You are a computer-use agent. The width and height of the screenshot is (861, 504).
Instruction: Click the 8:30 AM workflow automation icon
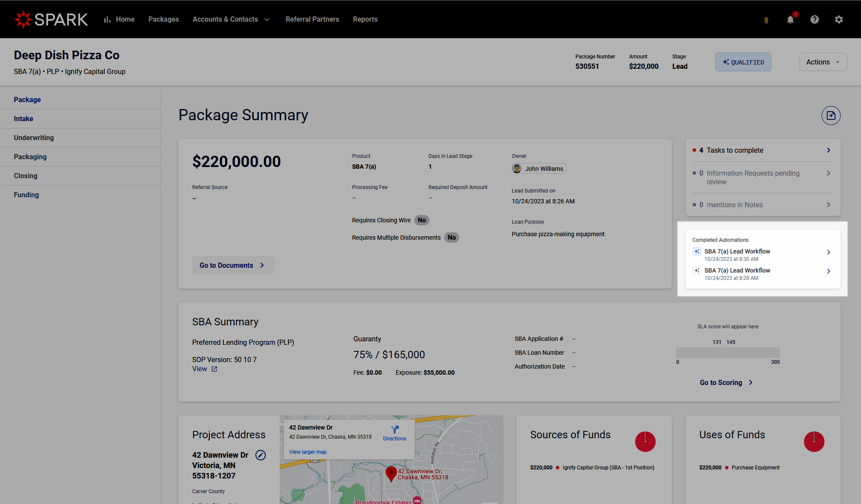pyautogui.click(x=697, y=251)
